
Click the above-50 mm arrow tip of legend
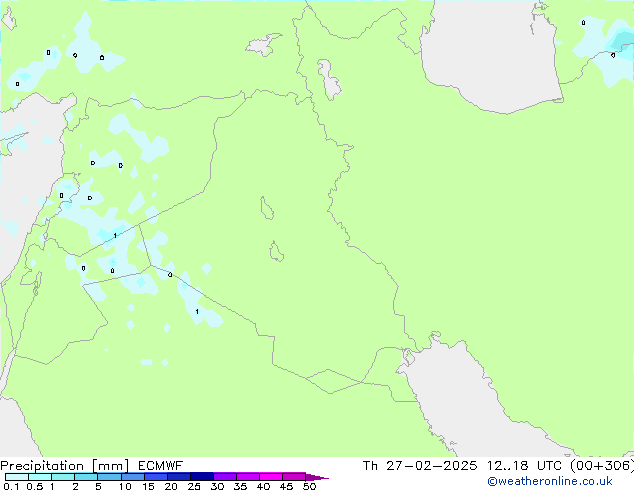coord(317,477)
